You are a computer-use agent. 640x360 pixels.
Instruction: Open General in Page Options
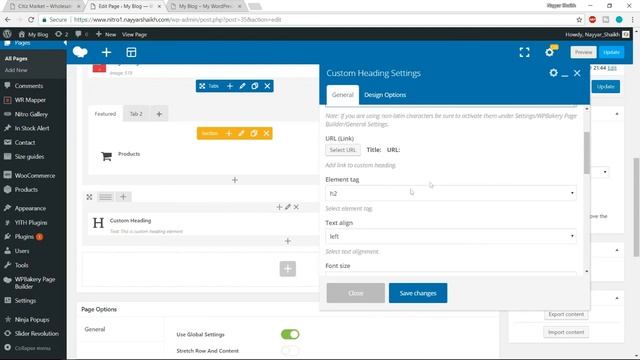(x=95, y=329)
